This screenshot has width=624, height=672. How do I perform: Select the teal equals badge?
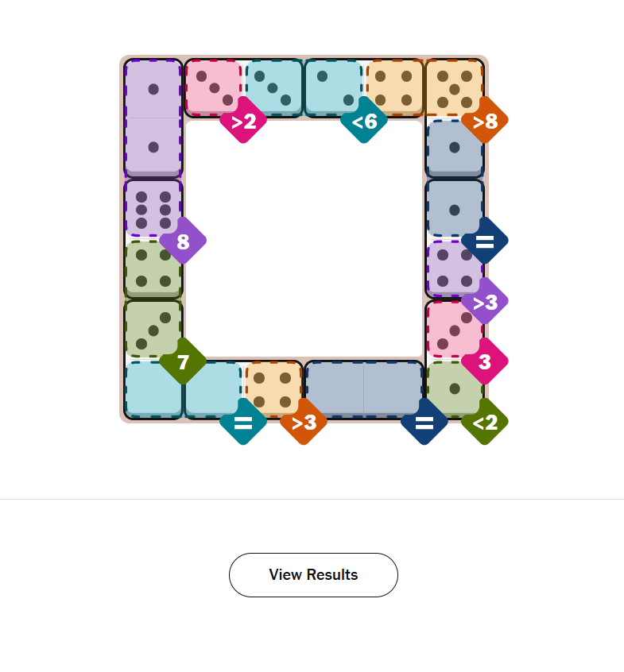coord(243,423)
